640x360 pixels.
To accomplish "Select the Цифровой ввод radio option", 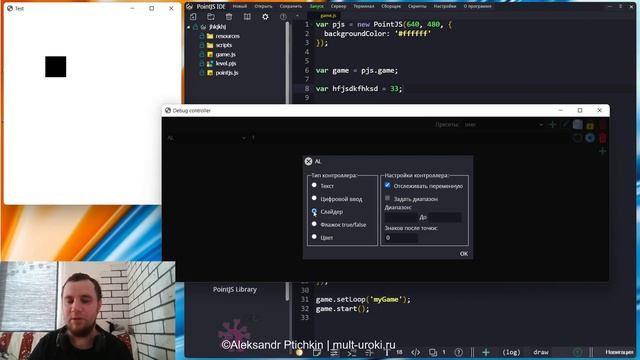I will 314,198.
